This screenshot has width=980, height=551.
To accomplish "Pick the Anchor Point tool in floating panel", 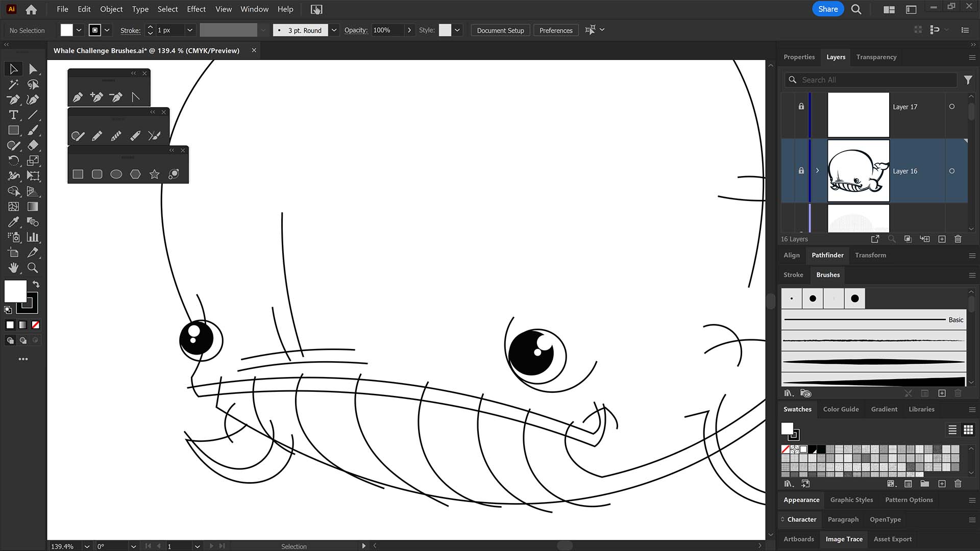I will pos(135,97).
